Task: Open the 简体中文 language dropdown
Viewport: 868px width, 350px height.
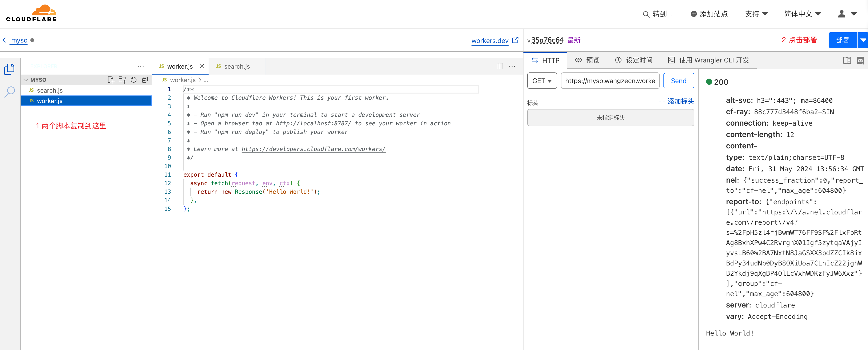Action: 802,14
